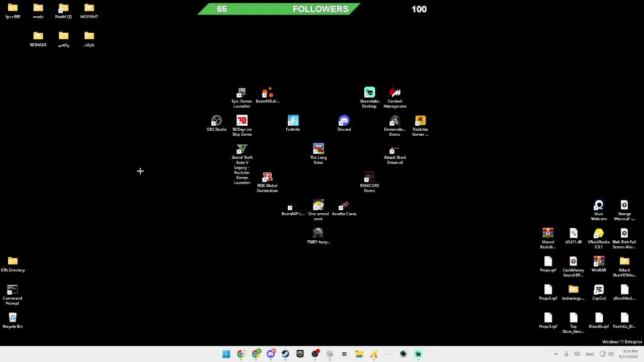Screen dimensions: 644x362
Task: Select the Attack Shark Driver v4 icon
Action: click(x=395, y=154)
